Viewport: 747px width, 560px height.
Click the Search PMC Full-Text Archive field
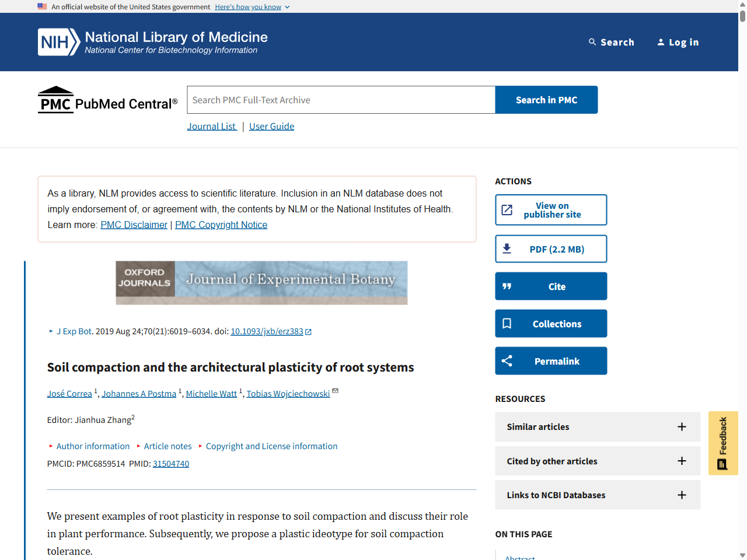(x=341, y=100)
